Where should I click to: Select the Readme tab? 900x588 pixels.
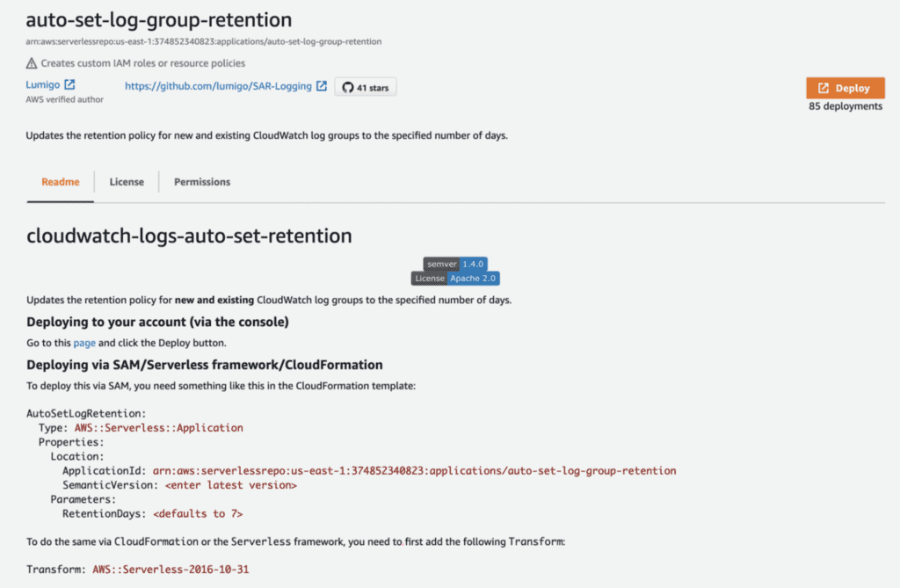[x=59, y=182]
